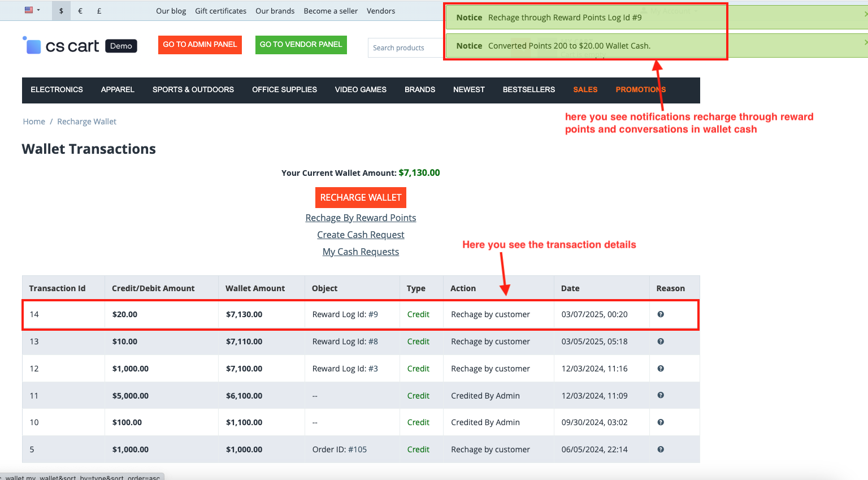Screen dimensions: 868x480
Task: Click the reason help icon for transaction 5
Action: pyautogui.click(x=660, y=449)
